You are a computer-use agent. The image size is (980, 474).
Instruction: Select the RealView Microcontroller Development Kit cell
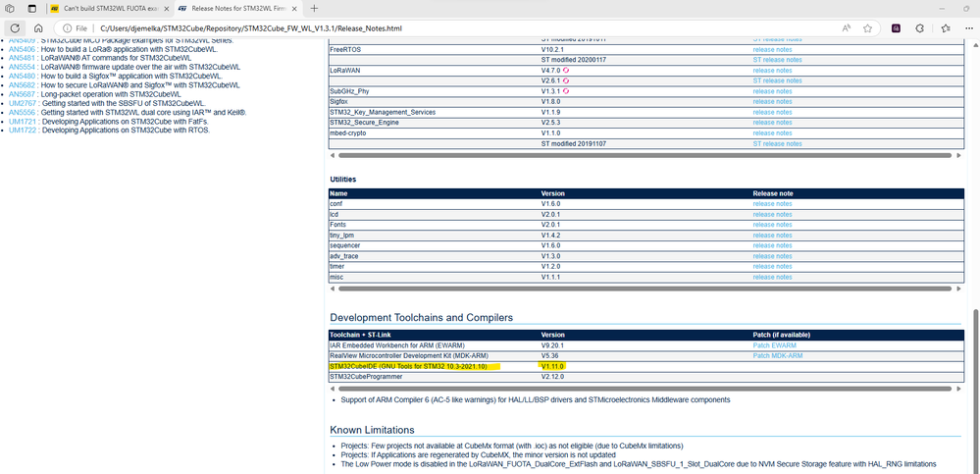pyautogui.click(x=435, y=356)
